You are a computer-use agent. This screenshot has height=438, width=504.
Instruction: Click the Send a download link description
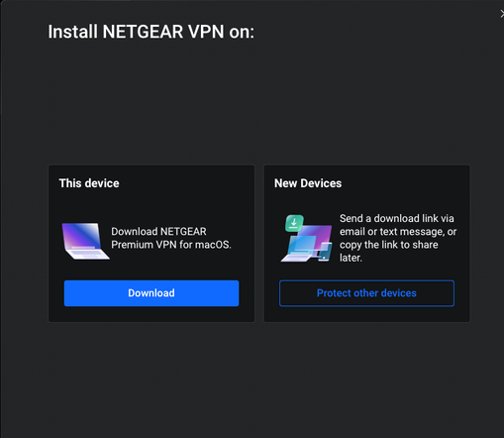tap(398, 238)
